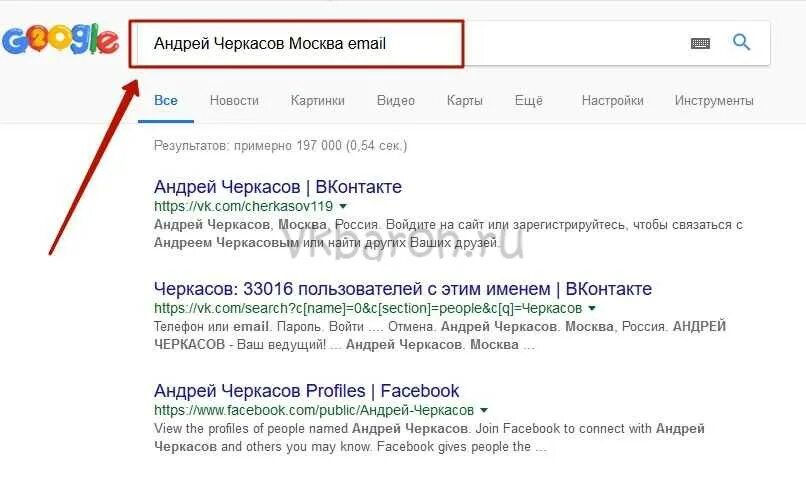Open the on-screen keyboard icon
806x483 pixels.
[700, 43]
